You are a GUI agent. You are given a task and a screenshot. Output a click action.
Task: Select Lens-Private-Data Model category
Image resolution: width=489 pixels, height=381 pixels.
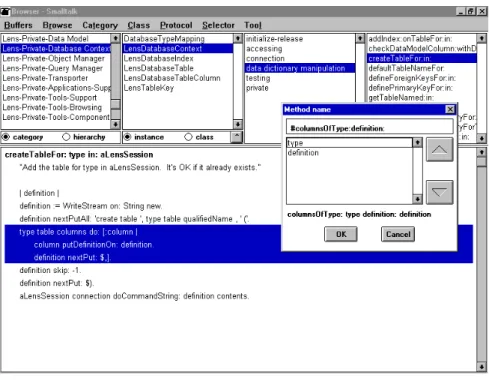pos(56,39)
